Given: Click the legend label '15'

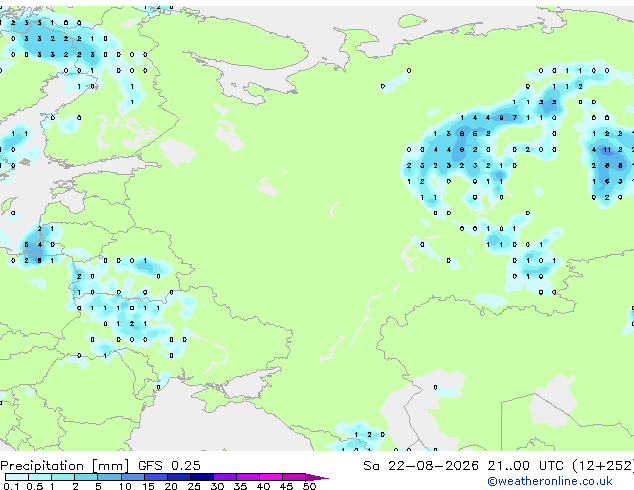Looking at the screenshot, I should 148,486.
